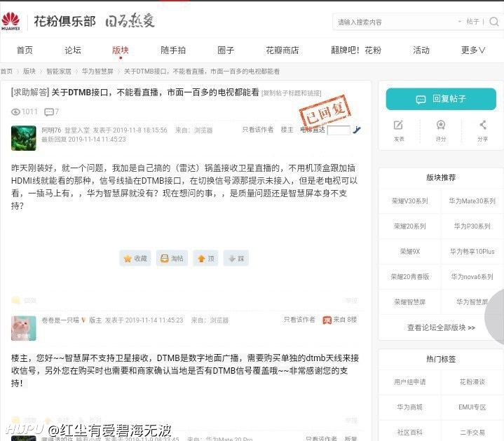The image size is (504, 441).
Task: Open 荣耀智慧屏 board
Action: point(409,302)
